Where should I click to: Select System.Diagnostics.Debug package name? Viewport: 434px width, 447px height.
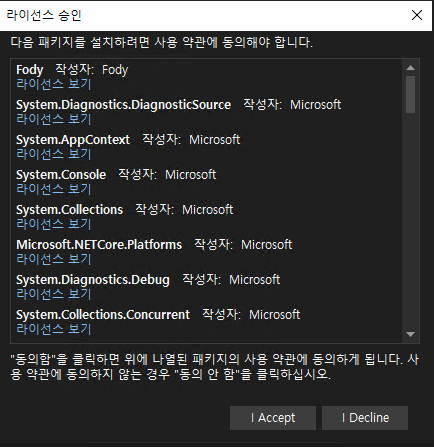[x=93, y=280]
